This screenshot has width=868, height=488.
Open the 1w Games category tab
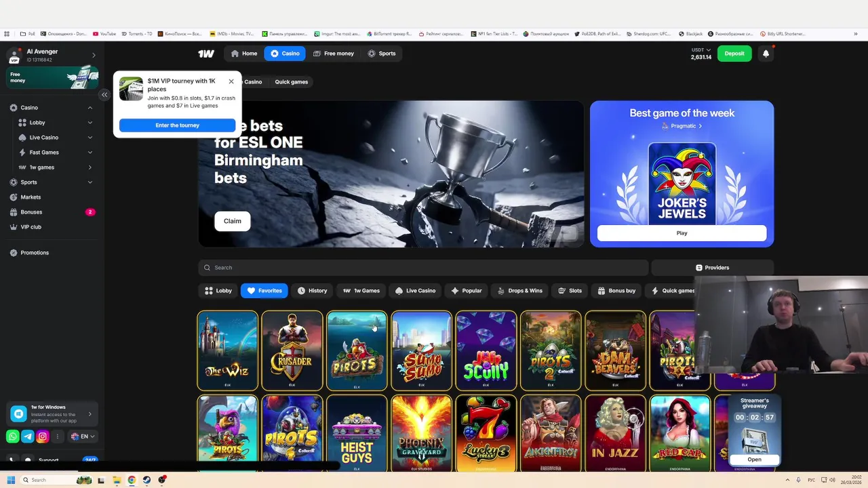pos(361,291)
